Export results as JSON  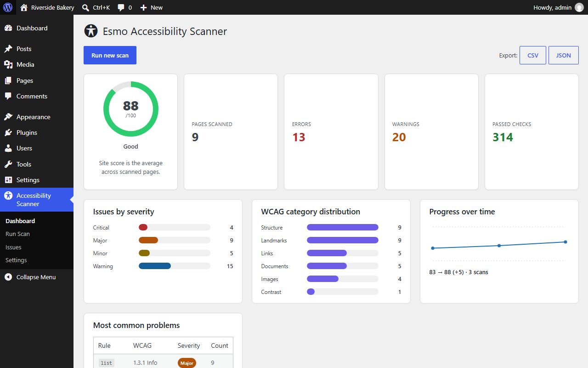click(x=564, y=55)
